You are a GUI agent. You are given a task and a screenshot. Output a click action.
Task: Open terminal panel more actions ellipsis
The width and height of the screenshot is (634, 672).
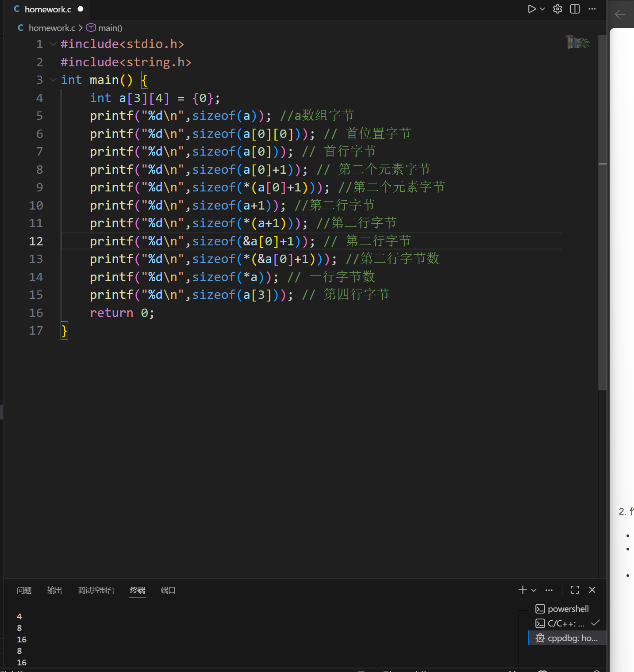tap(549, 590)
